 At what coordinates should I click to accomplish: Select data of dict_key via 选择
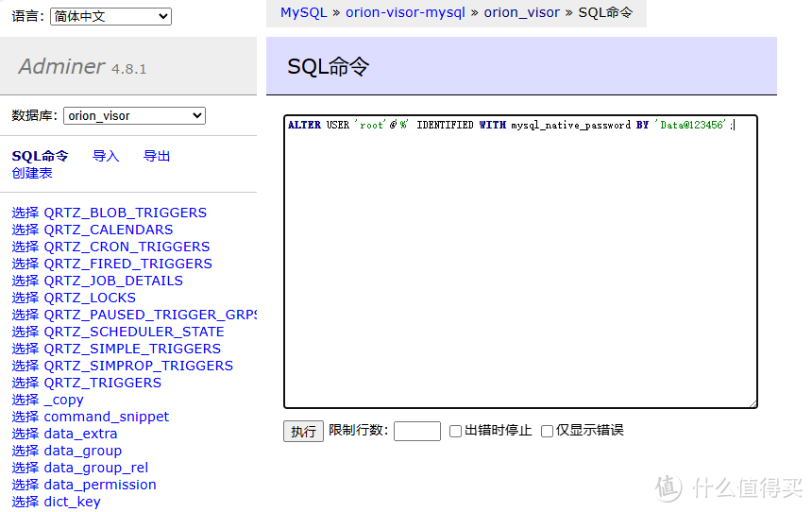click(x=25, y=503)
